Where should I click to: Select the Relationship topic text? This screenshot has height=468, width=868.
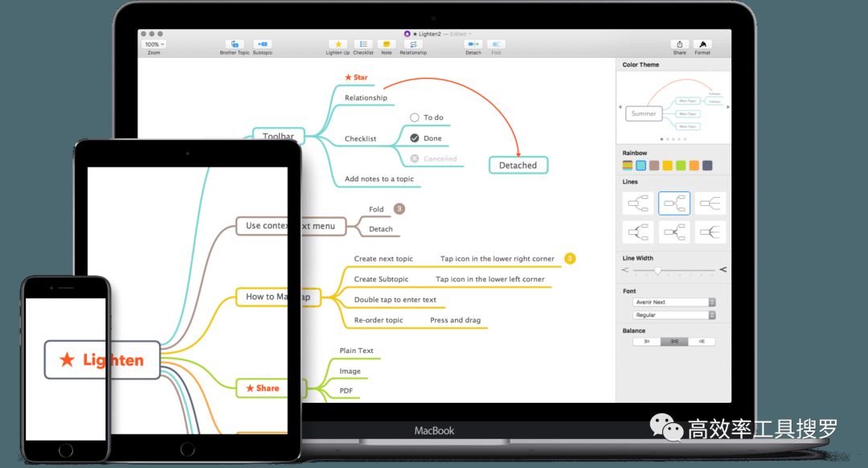[366, 97]
